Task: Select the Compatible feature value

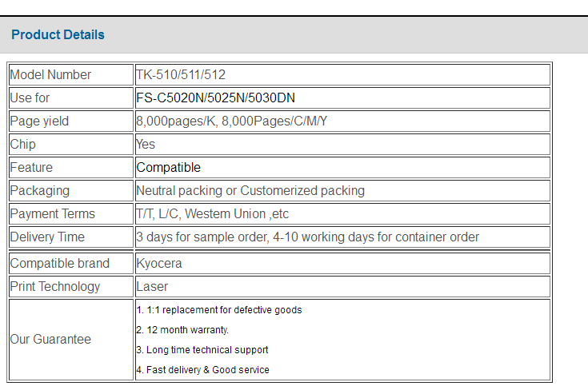Action: click(x=168, y=168)
